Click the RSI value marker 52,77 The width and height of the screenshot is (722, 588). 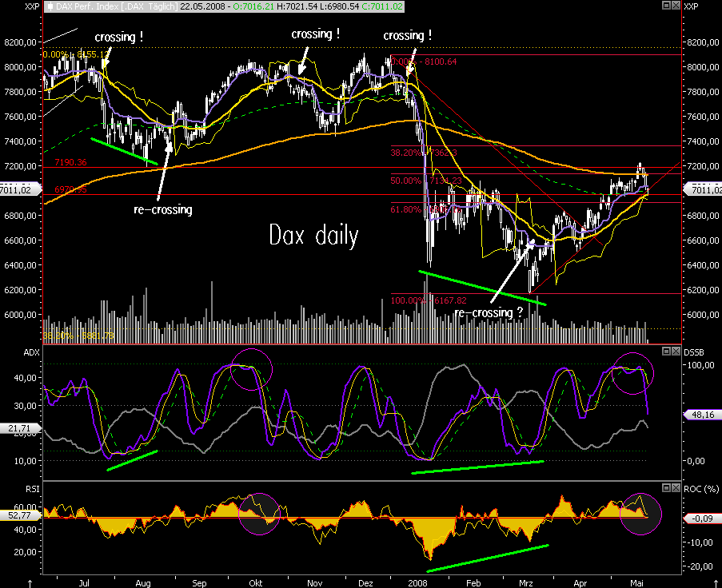[x=21, y=515]
